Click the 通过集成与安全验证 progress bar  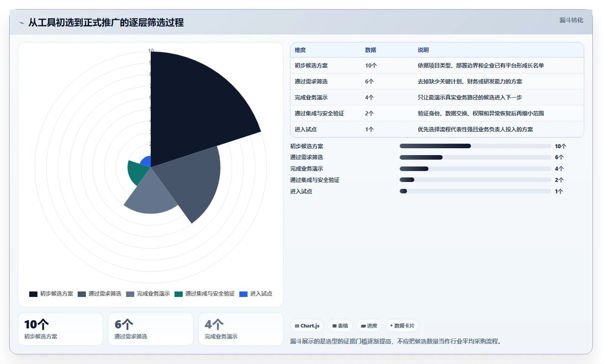(x=475, y=180)
